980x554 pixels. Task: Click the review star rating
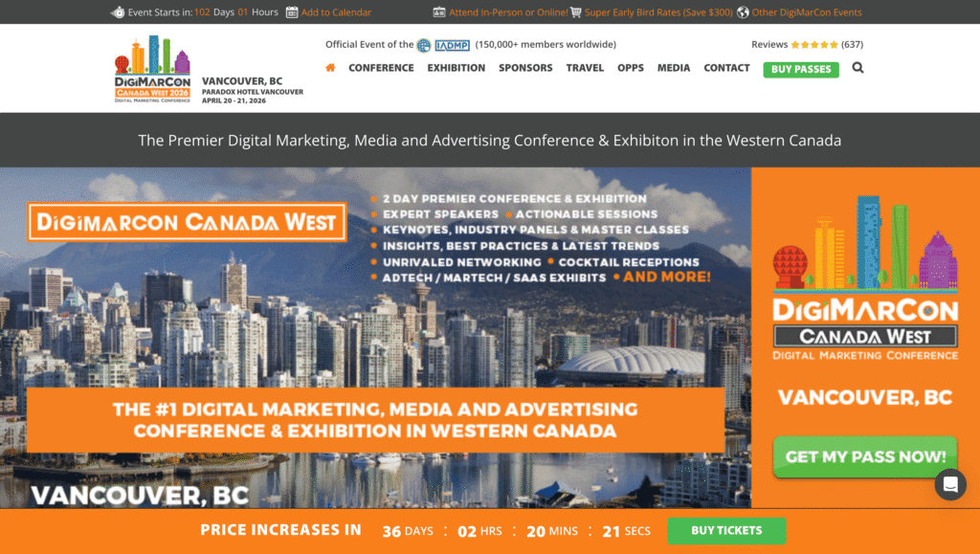[x=813, y=45]
